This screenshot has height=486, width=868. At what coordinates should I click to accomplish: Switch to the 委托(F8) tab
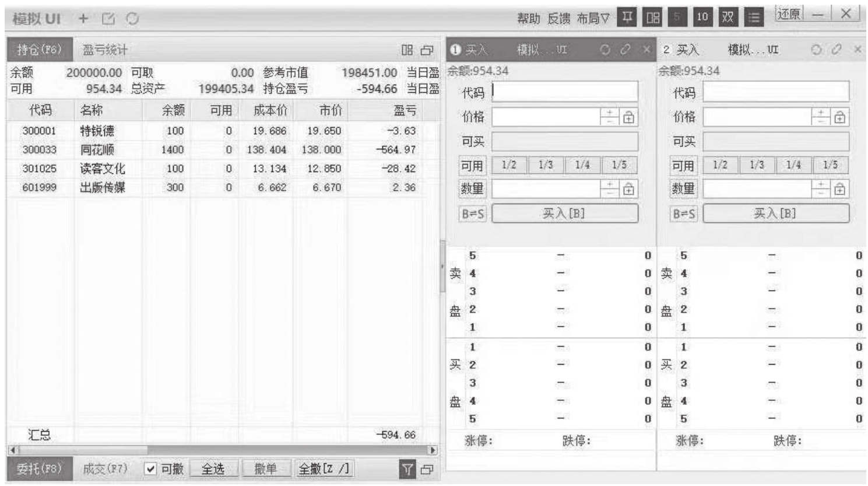[39, 469]
